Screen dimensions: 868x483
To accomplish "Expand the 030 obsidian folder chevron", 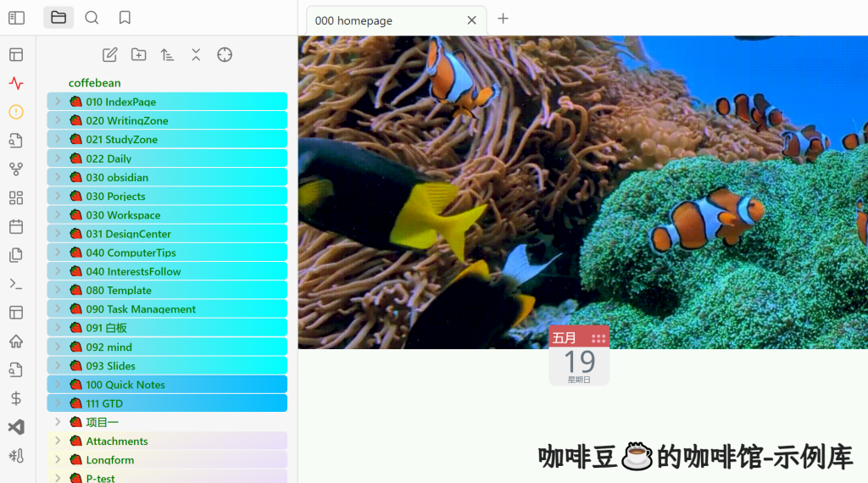I will click(x=58, y=177).
